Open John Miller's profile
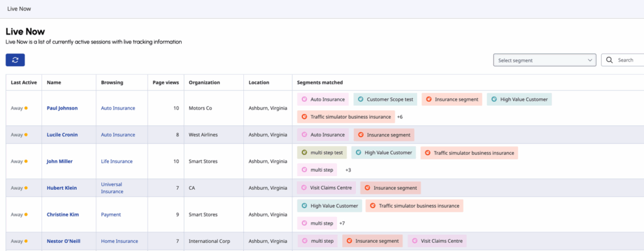644x251 pixels. pyautogui.click(x=60, y=162)
